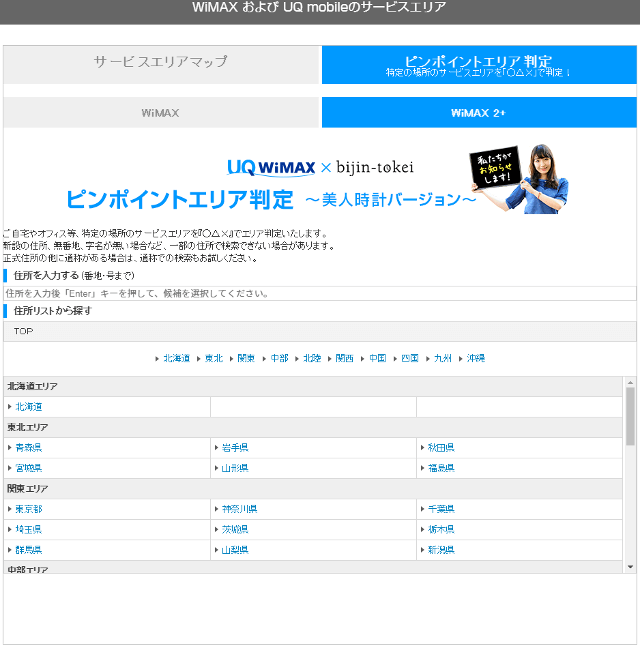Screen dimensions: 640x646
Task: Open 青森県 prefecture
Action: 29,447
